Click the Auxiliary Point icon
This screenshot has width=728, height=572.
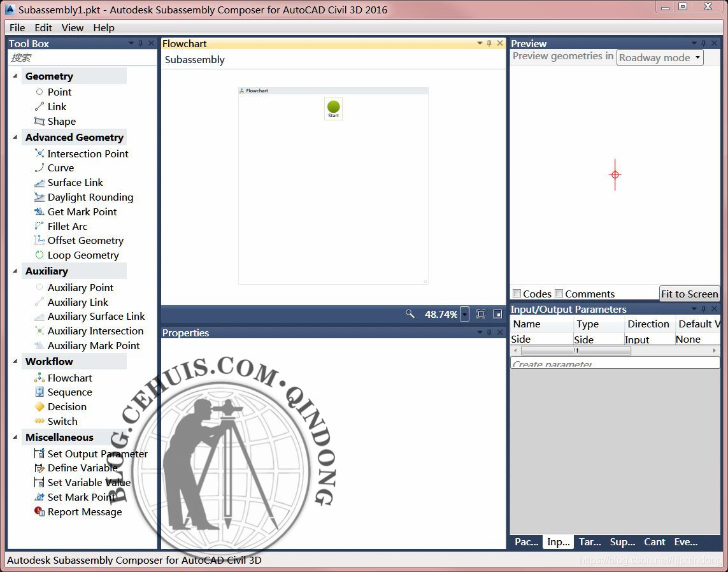coord(39,287)
